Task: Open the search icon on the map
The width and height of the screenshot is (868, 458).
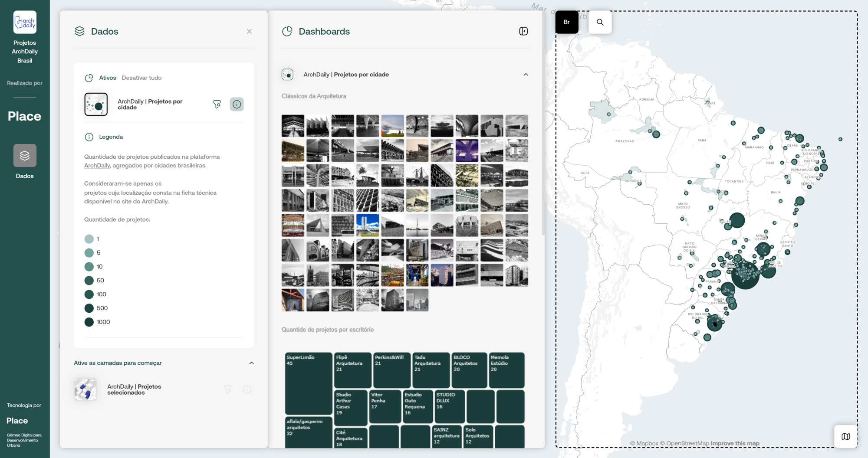Action: click(600, 22)
